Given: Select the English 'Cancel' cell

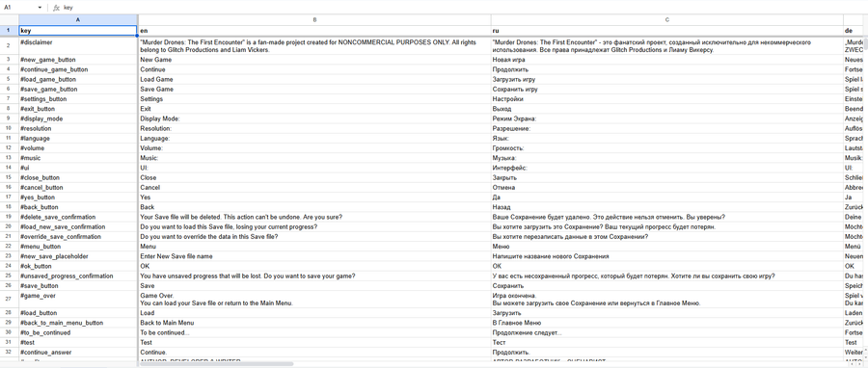Looking at the screenshot, I should click(314, 187).
